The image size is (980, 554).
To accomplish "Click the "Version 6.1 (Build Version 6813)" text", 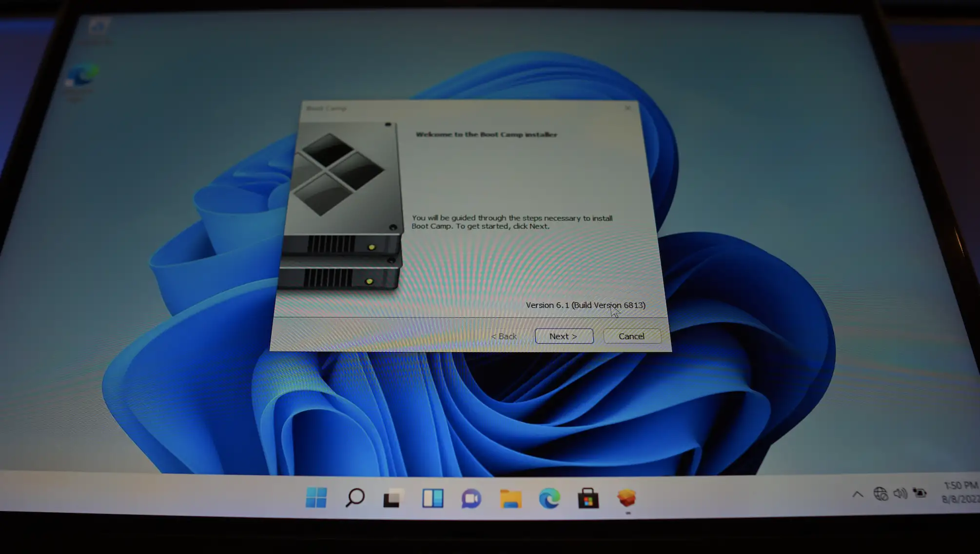I will click(x=586, y=305).
